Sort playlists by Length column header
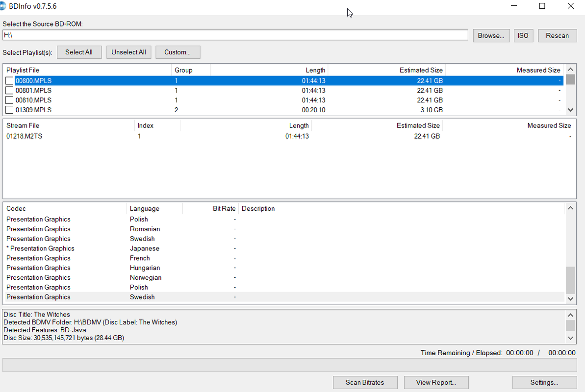Screen dimensions: 585x392 pos(269,70)
